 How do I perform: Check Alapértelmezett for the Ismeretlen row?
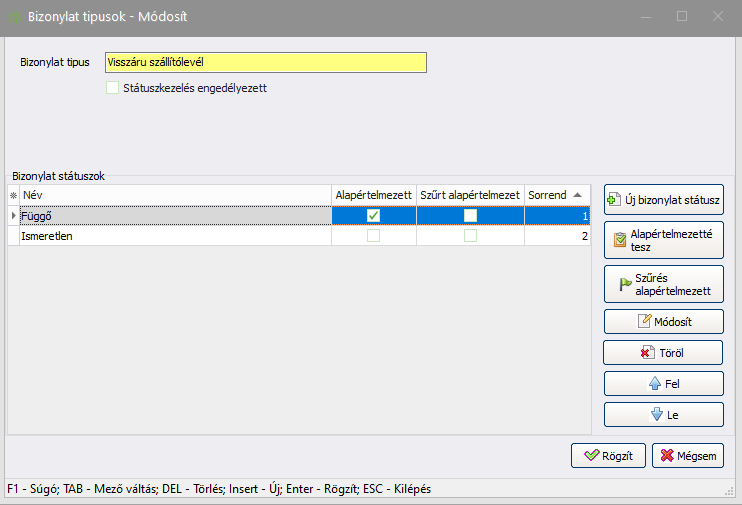point(373,236)
